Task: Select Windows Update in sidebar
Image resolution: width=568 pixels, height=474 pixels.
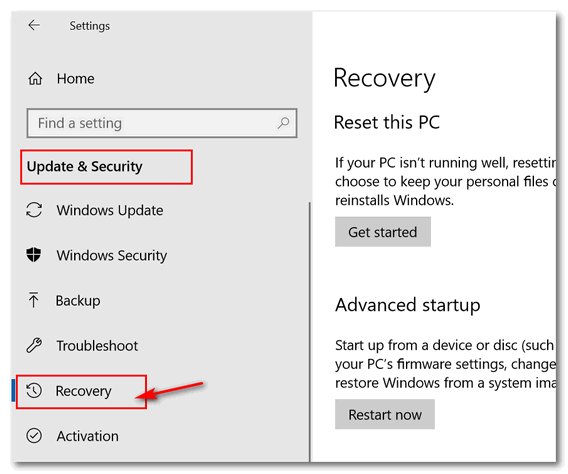Action: point(110,210)
